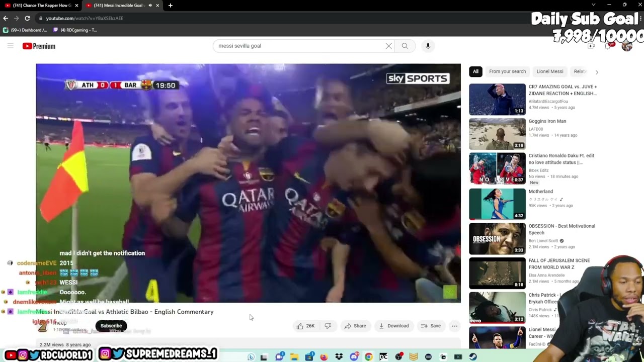This screenshot has height=362, width=644.
Task: Go back with the browser back arrow
Action: (6, 18)
